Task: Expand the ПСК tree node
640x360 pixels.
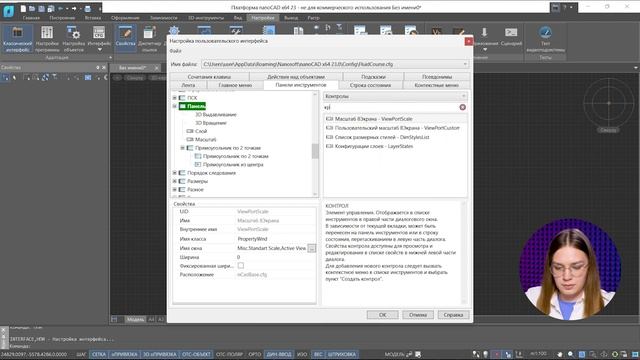Action: tap(175, 98)
